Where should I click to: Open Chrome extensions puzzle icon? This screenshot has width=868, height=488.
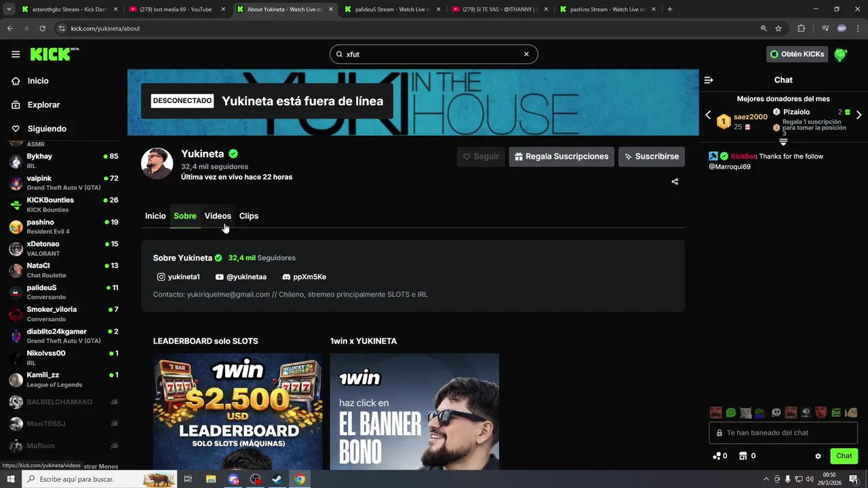pyautogui.click(x=801, y=28)
